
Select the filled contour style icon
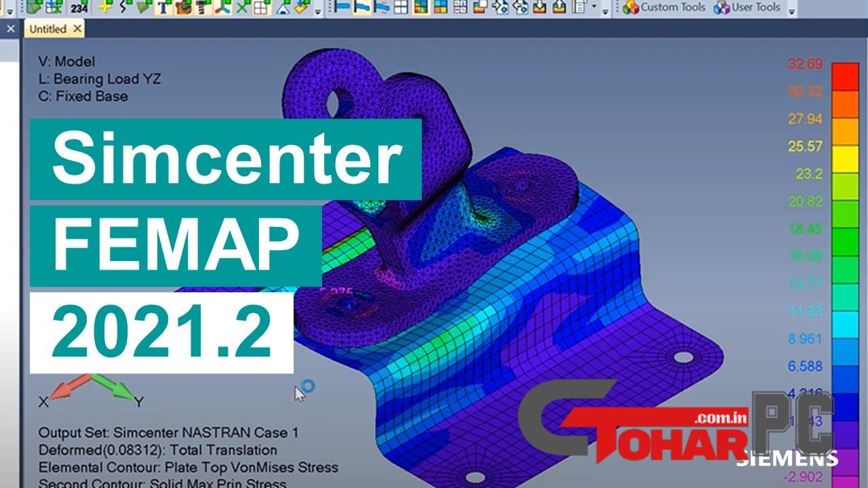tap(421, 7)
